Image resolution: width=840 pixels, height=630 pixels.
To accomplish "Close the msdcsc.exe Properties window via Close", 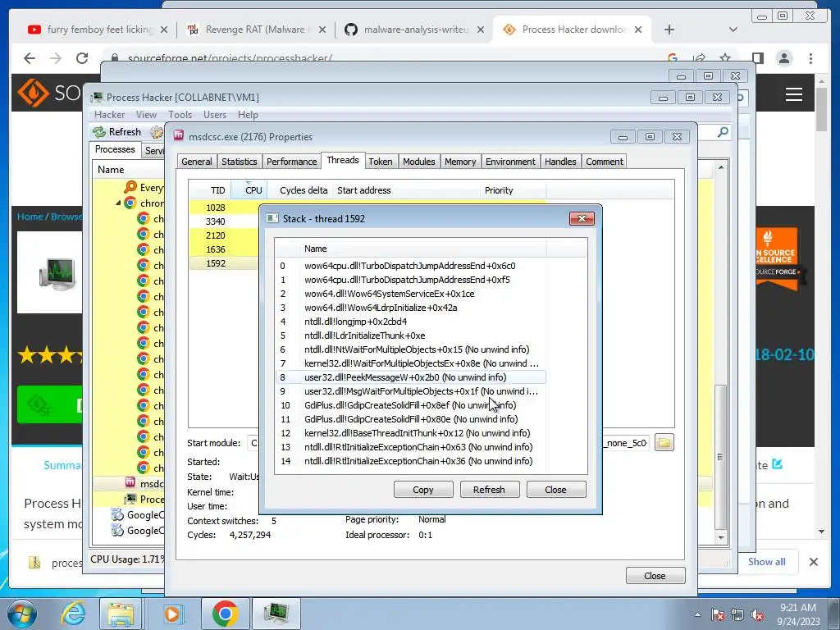I will pyautogui.click(x=655, y=576).
